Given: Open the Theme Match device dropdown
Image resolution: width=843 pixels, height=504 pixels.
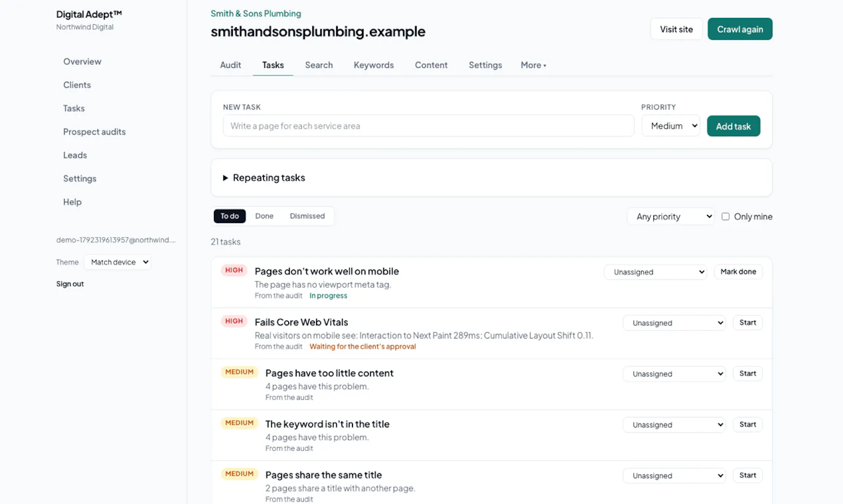Looking at the screenshot, I should click(117, 262).
